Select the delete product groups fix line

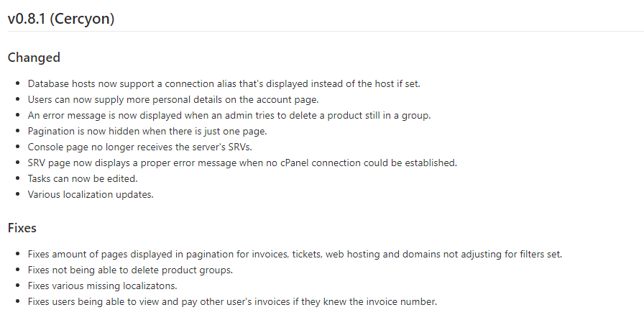tap(129, 270)
